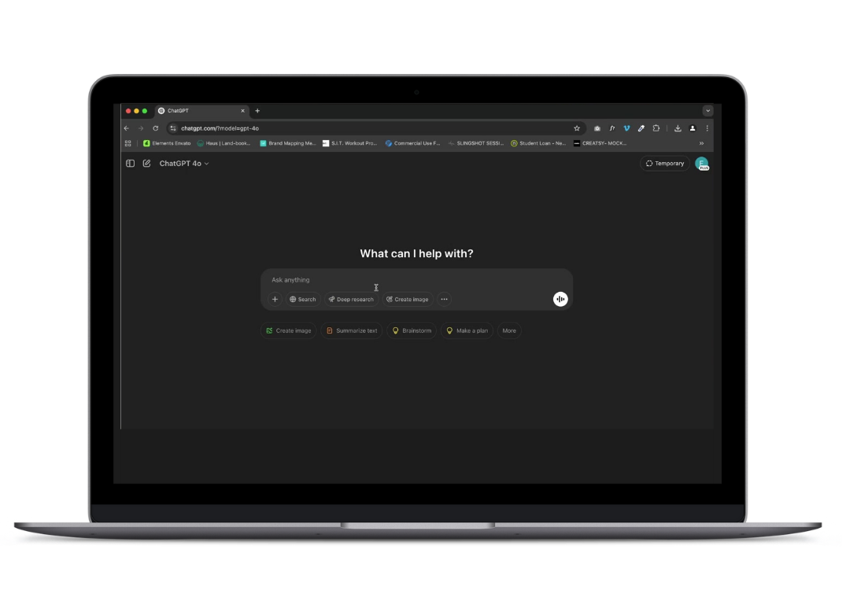The image size is (842, 616).
Task: Click the blue V extension icon
Action: [x=626, y=128]
